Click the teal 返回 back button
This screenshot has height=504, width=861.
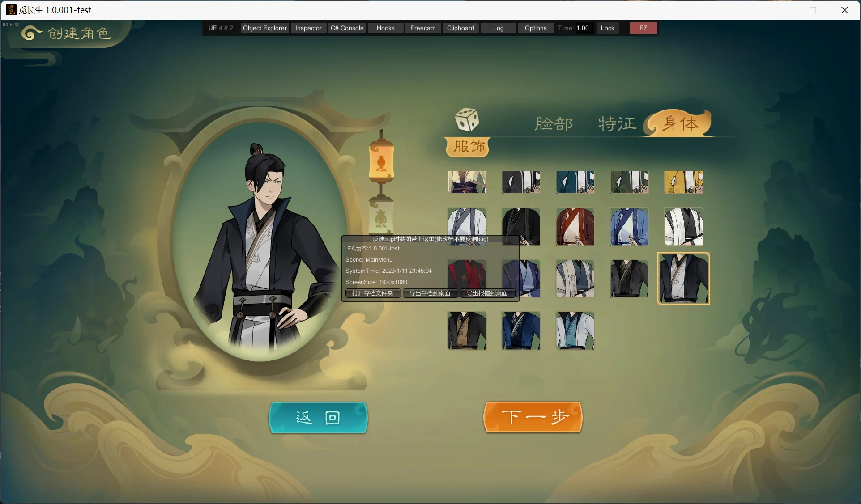(x=318, y=417)
